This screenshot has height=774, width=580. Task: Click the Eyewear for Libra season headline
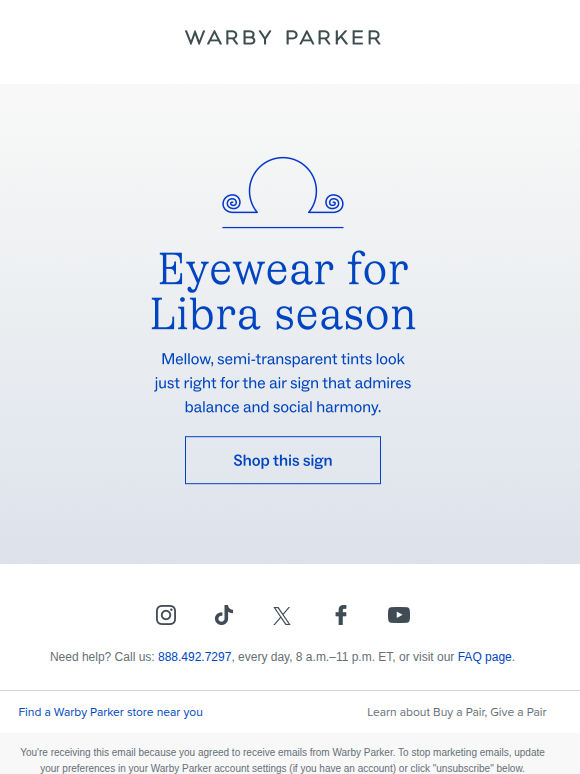283,291
